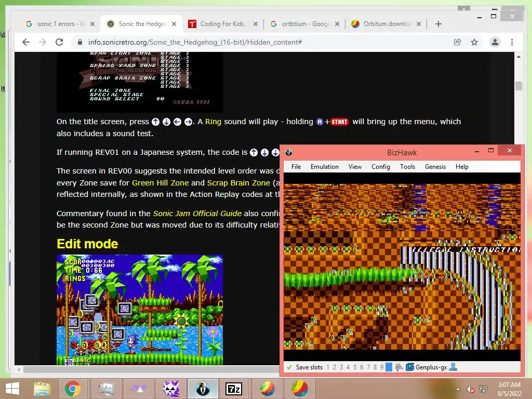
Task: Select save slot 2 in BizHawk
Action: coord(335,367)
